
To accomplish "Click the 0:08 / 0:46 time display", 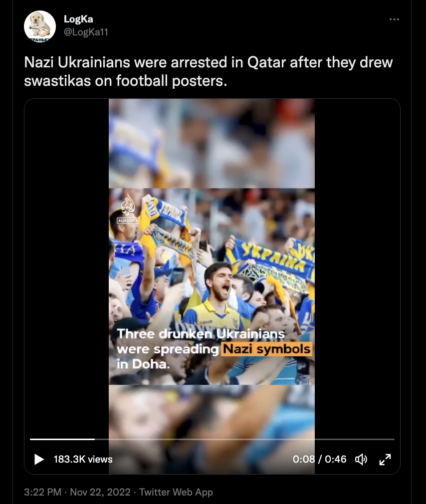I will 319,459.
